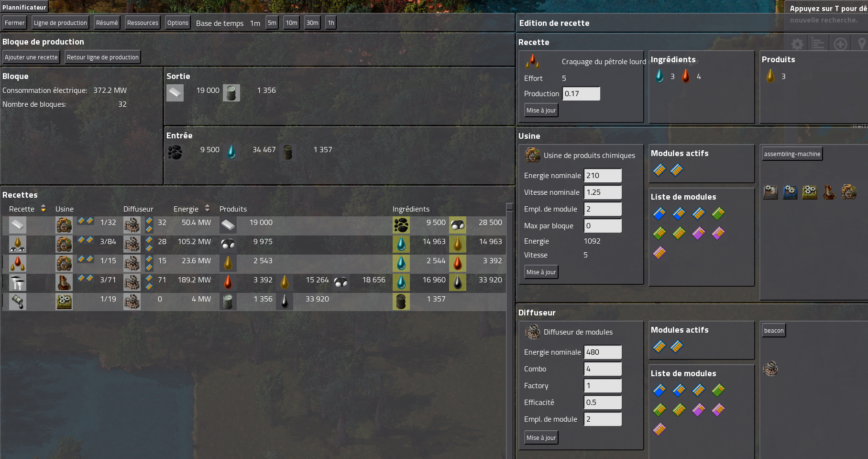Click the Max par bloque input field
This screenshot has width=868, height=459.
[603, 226]
